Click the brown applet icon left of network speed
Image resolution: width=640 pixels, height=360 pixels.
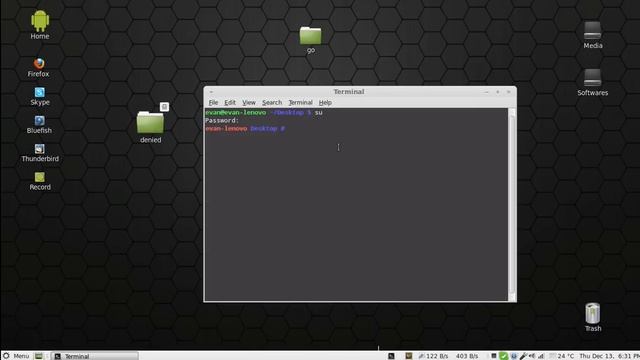pyautogui.click(x=409, y=356)
